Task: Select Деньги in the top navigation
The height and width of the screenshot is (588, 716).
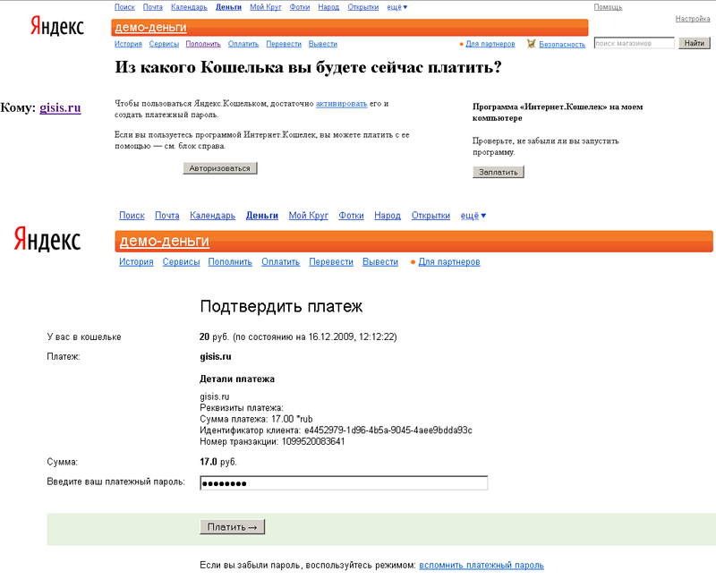Action: [x=228, y=7]
